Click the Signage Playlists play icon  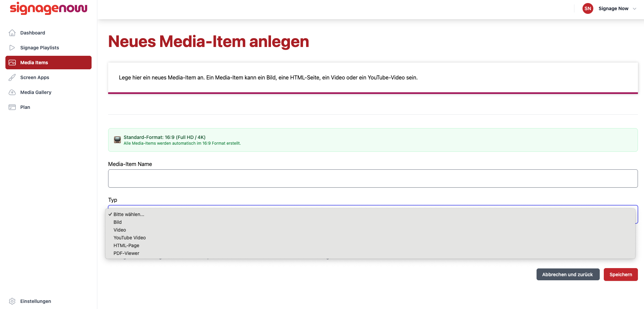click(12, 48)
